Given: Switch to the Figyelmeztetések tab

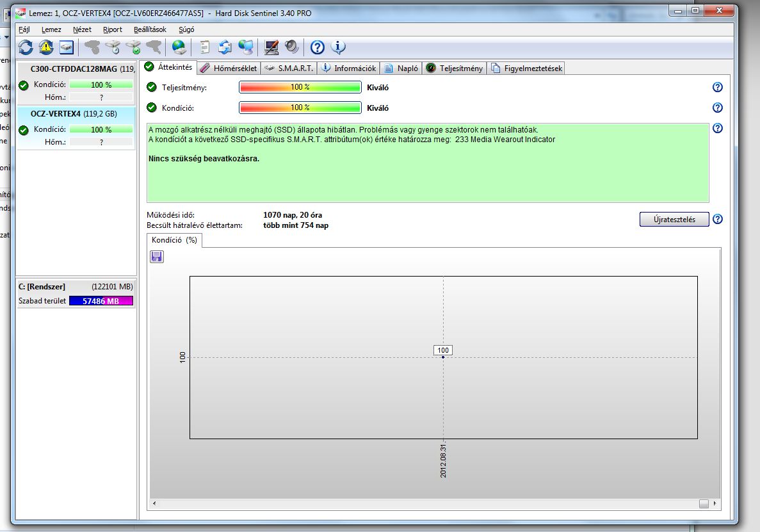Looking at the screenshot, I should click(x=526, y=69).
